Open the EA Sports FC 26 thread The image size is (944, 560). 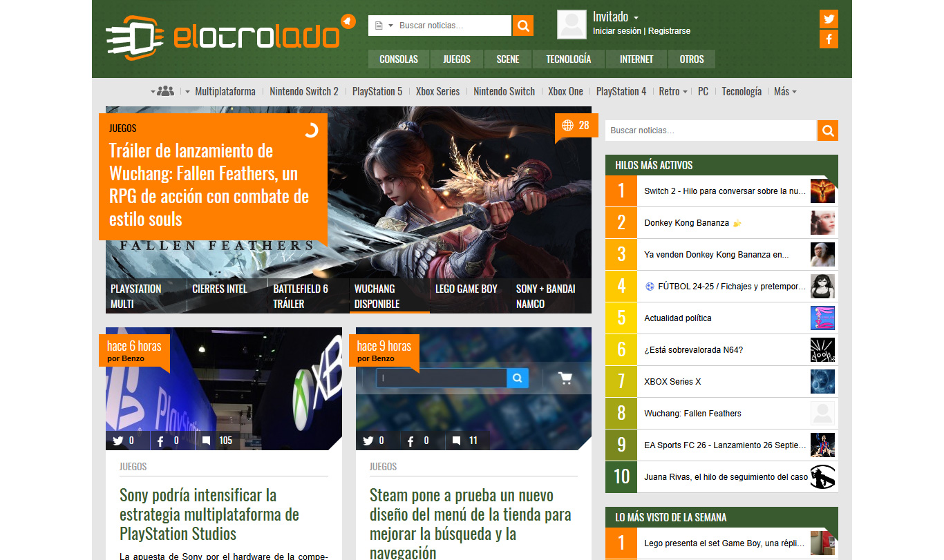coord(725,445)
